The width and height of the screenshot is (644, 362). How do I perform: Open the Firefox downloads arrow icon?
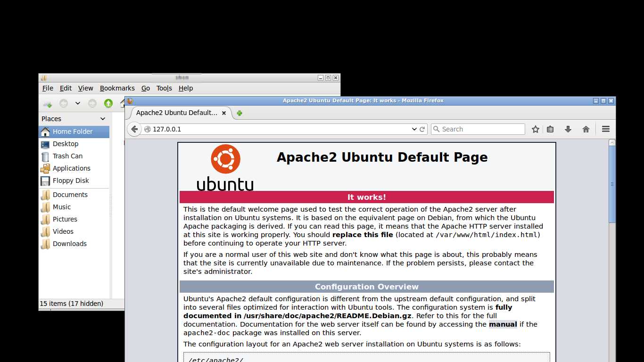point(568,129)
